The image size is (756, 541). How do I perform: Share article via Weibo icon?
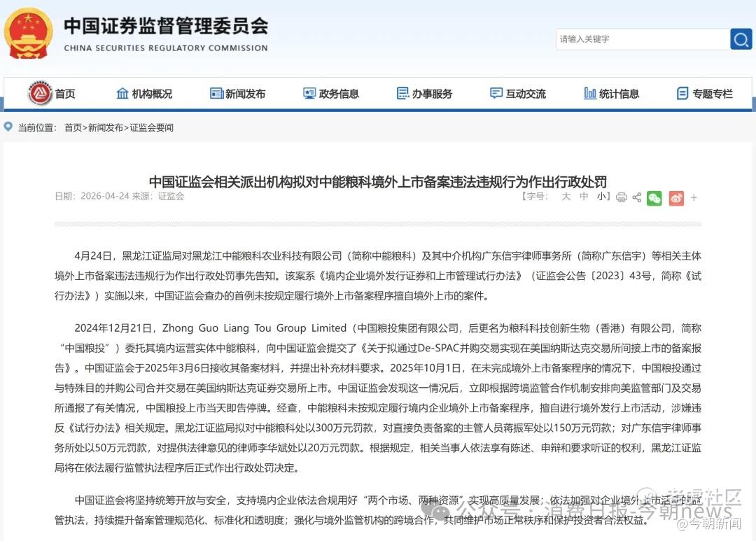coord(676,198)
